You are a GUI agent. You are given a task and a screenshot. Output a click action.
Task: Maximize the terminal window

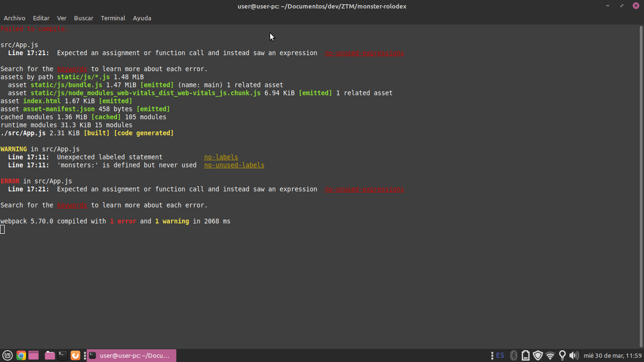622,6
